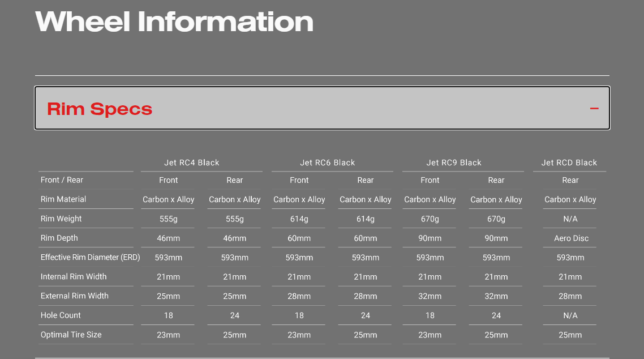The image size is (644, 359).
Task: Click the Optimal Tire Size row label
Action: tap(71, 335)
